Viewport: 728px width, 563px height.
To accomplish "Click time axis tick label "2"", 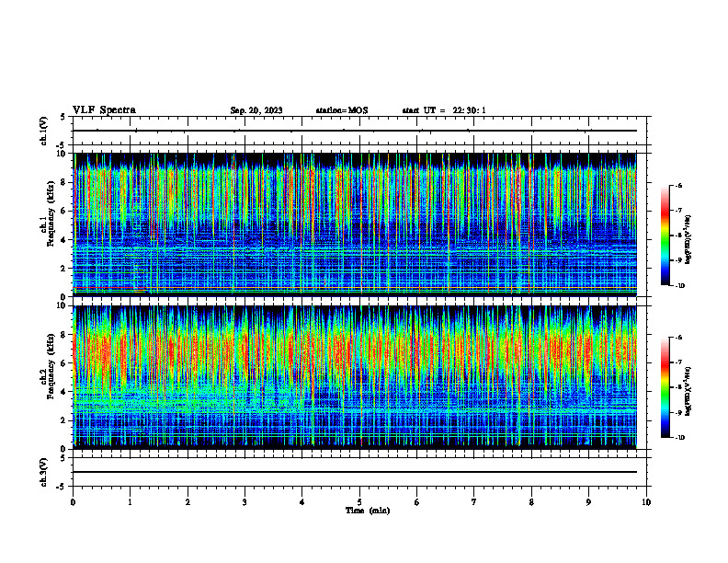I will [188, 502].
